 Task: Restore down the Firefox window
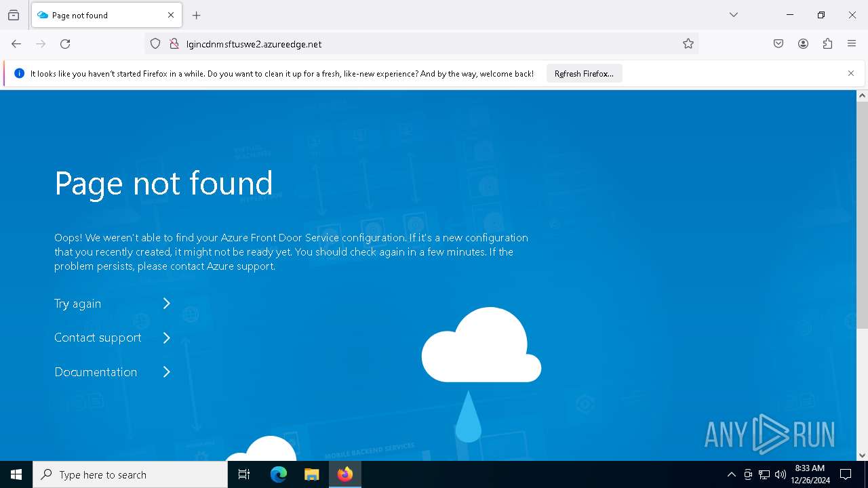(x=821, y=15)
